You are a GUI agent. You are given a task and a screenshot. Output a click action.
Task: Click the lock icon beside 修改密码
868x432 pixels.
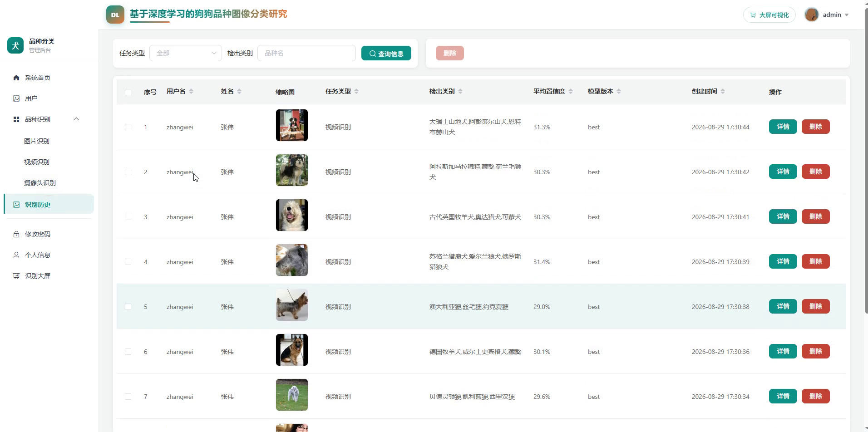click(x=16, y=234)
